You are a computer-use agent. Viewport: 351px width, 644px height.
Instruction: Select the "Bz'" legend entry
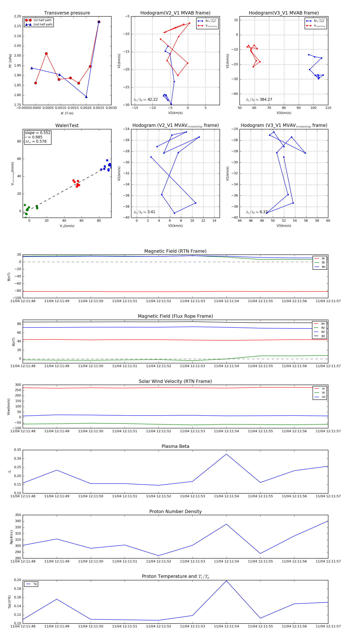320,332
